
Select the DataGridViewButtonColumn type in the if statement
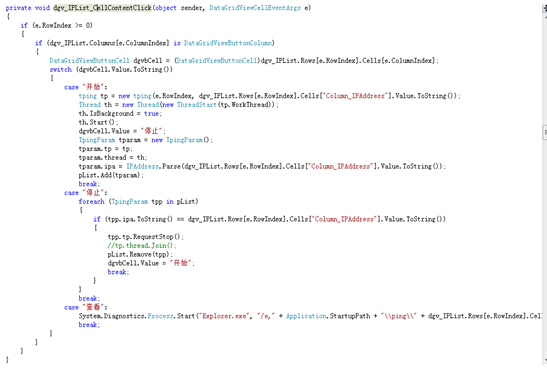click(x=228, y=43)
